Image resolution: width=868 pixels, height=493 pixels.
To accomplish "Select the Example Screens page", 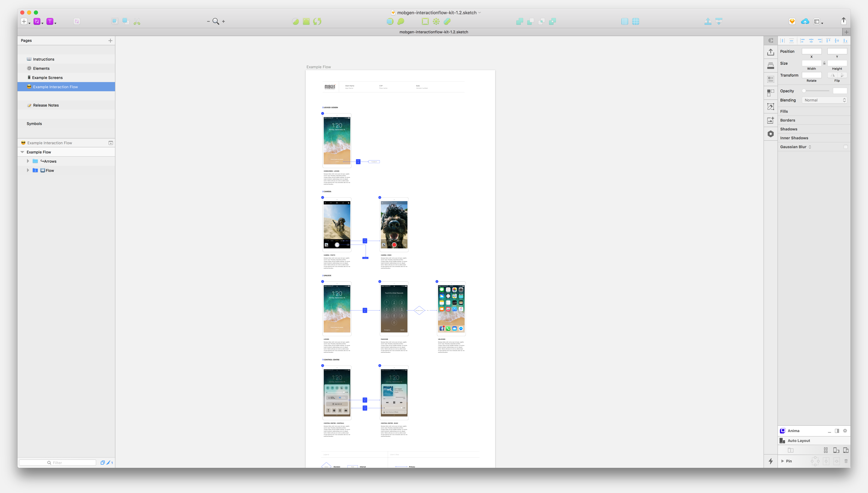I will coord(47,78).
